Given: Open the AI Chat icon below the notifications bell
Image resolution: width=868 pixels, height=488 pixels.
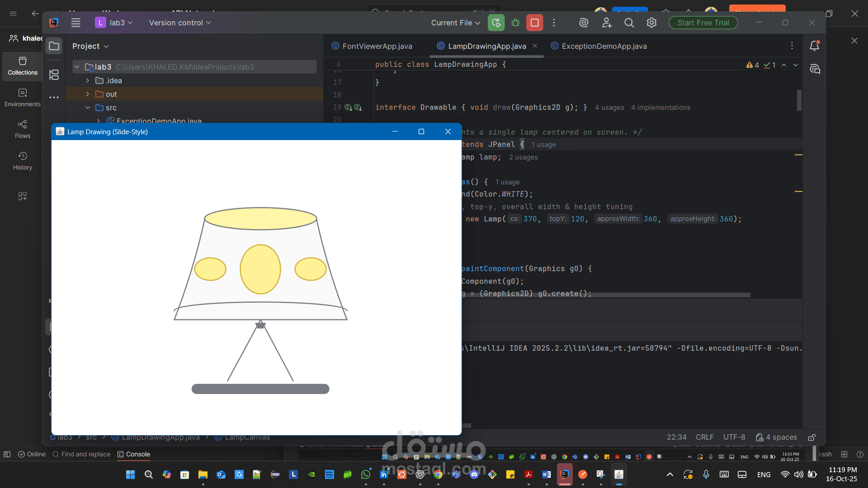Looking at the screenshot, I should tap(815, 69).
